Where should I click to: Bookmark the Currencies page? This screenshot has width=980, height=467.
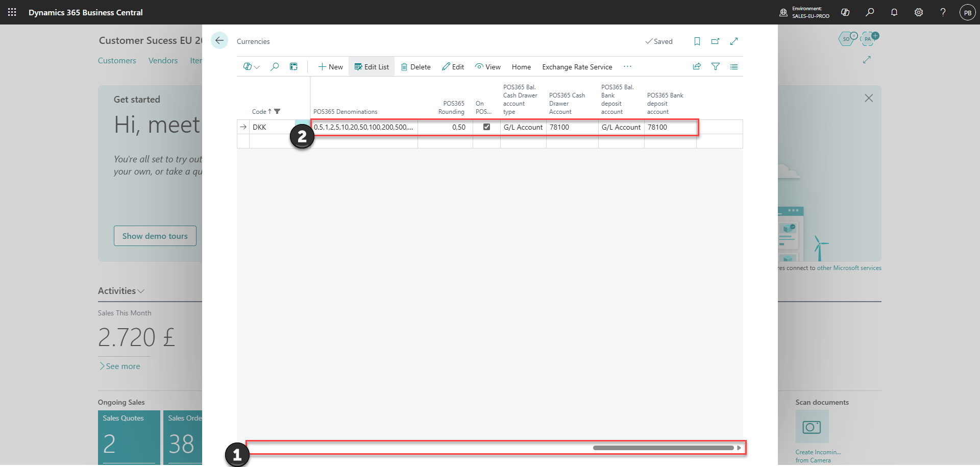(x=697, y=41)
